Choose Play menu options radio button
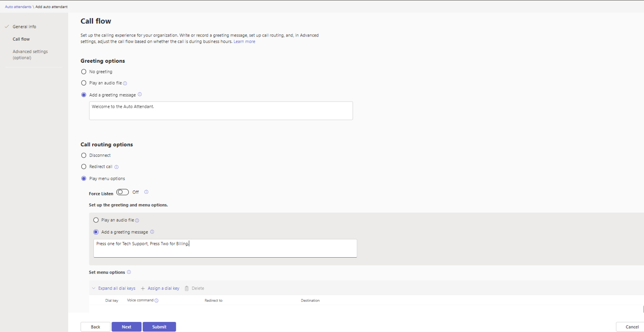 [84, 178]
